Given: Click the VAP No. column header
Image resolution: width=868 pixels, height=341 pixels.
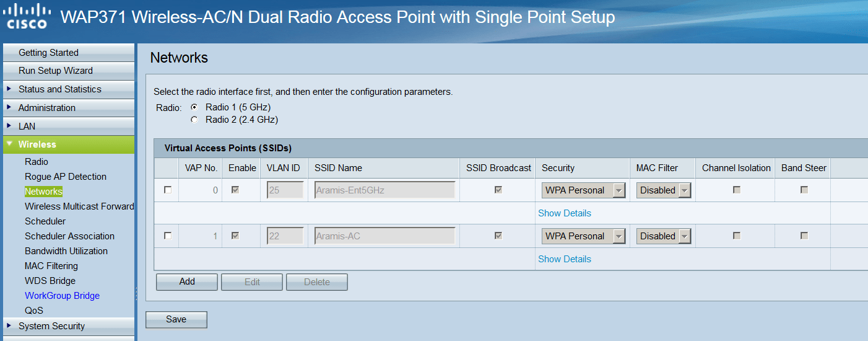Looking at the screenshot, I should (x=201, y=168).
